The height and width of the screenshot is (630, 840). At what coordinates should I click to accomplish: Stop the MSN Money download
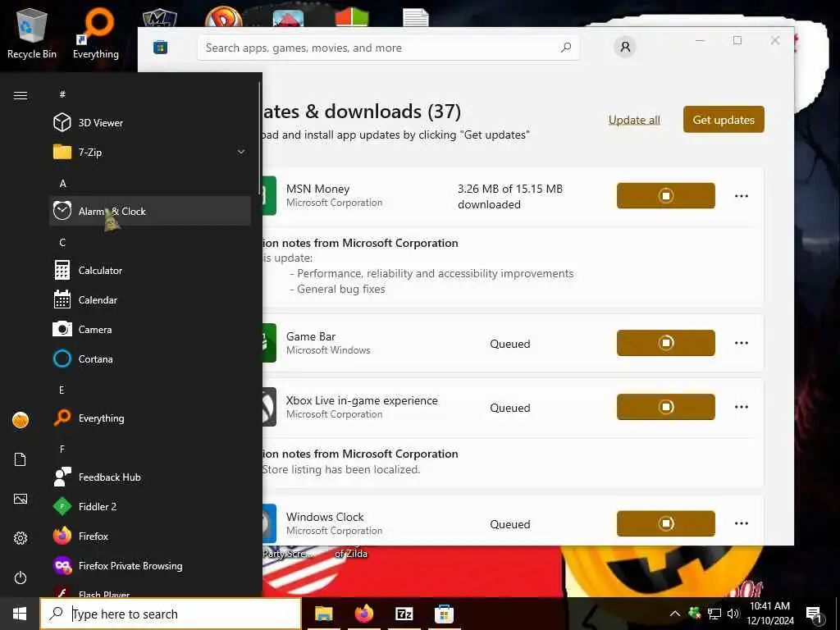click(x=666, y=195)
